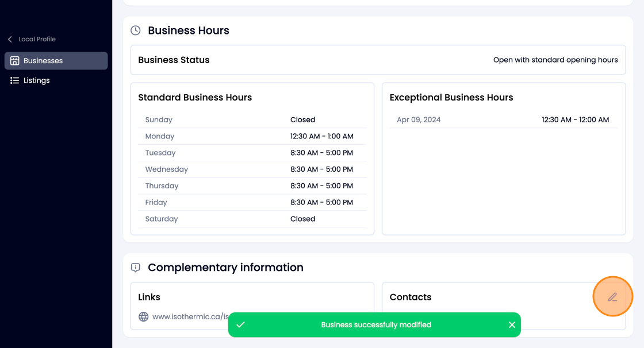This screenshot has height=348, width=644.
Task: Click Wednesday hours 8:30 AM - 5:00 PM
Action: [321, 169]
